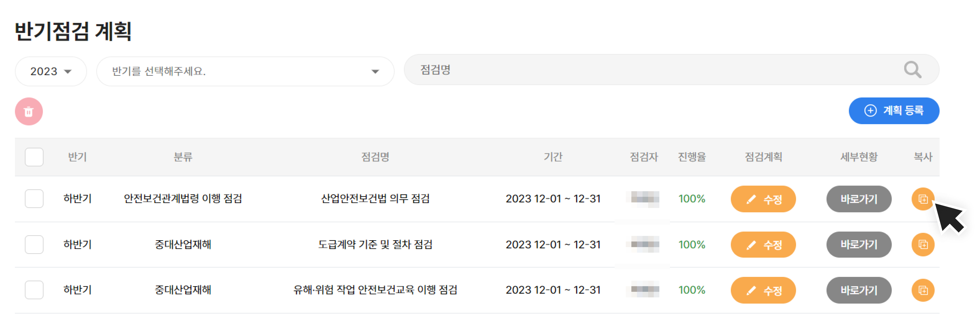Click the pink trash delete icon

coord(29,111)
